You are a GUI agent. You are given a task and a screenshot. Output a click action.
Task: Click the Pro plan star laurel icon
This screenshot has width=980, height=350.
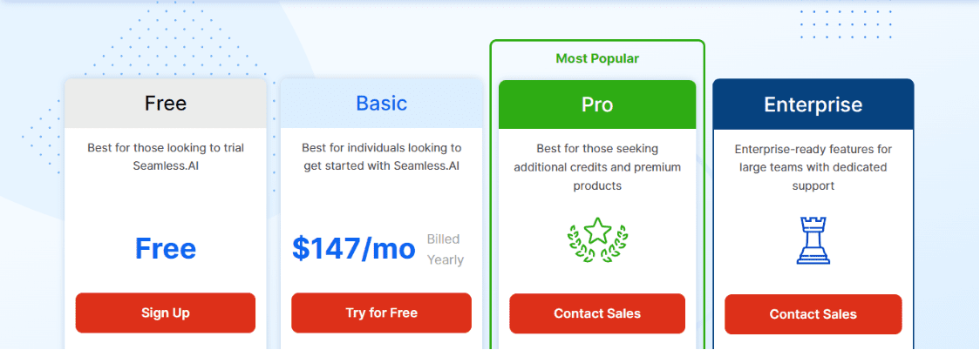(597, 240)
